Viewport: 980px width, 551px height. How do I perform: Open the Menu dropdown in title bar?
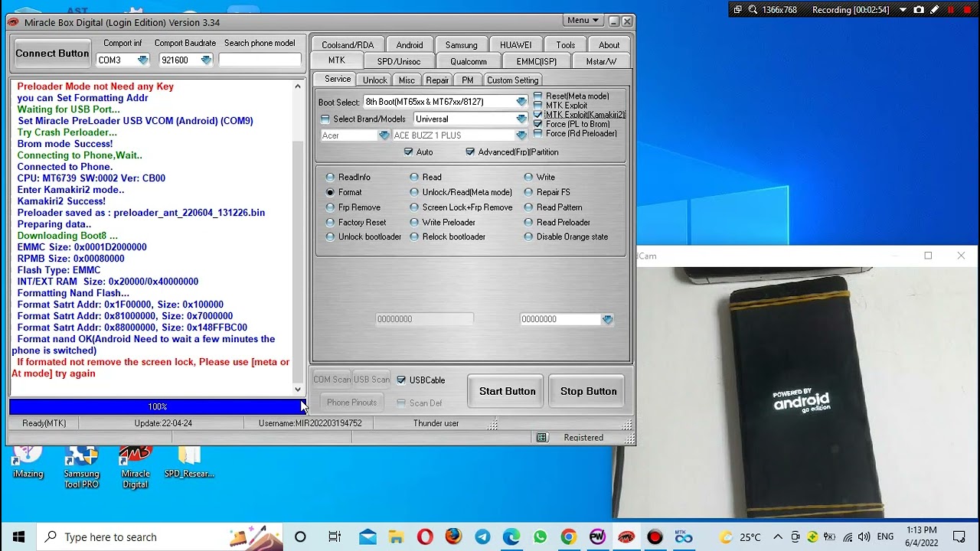pos(583,21)
